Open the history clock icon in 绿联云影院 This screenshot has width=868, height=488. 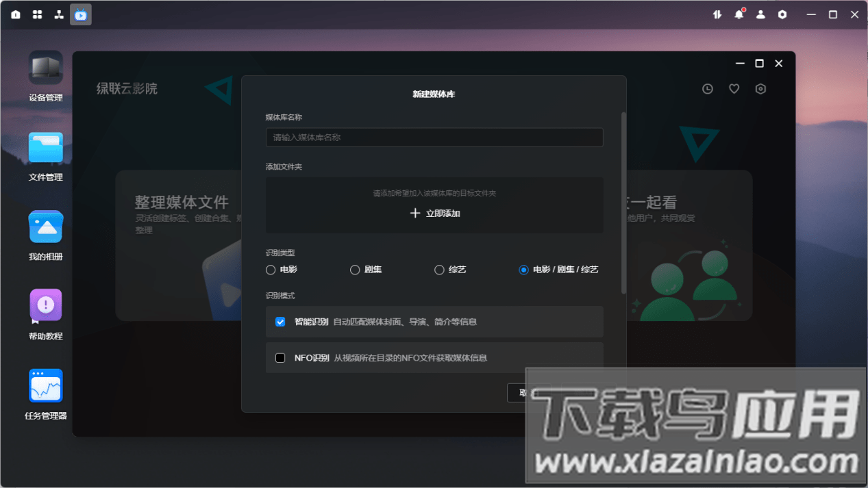click(x=708, y=89)
